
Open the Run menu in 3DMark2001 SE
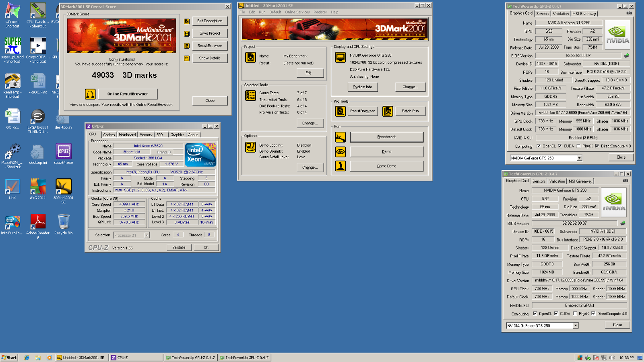262,12
